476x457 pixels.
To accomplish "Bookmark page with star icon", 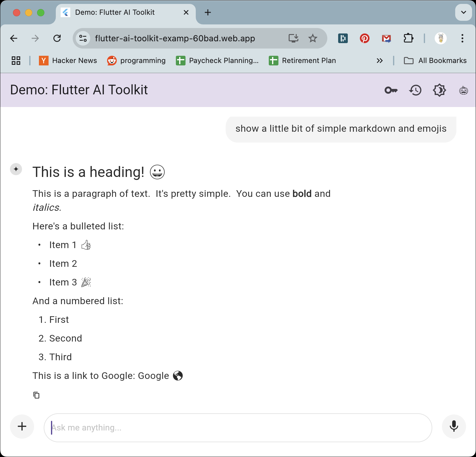I will point(313,38).
